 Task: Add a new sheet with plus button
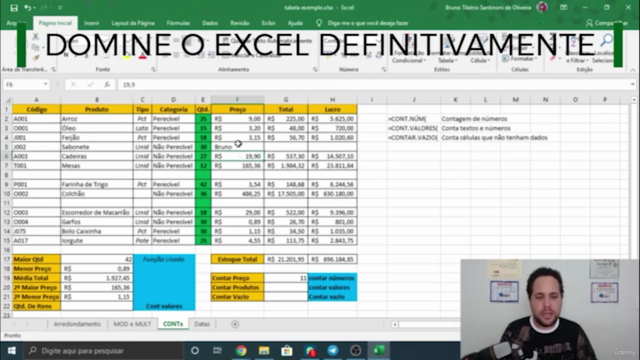[235, 324]
